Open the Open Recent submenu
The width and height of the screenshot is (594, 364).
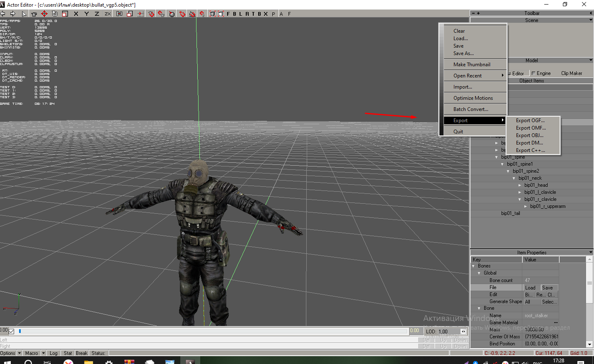[475, 76]
